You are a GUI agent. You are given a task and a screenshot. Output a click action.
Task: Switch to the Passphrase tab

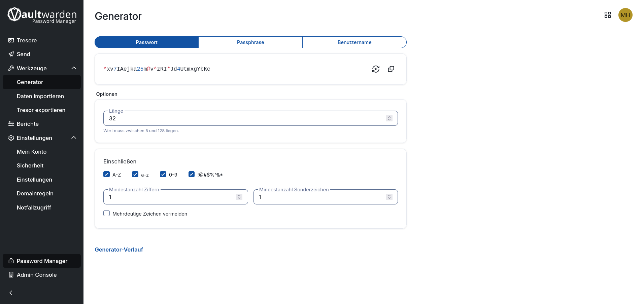click(x=250, y=42)
